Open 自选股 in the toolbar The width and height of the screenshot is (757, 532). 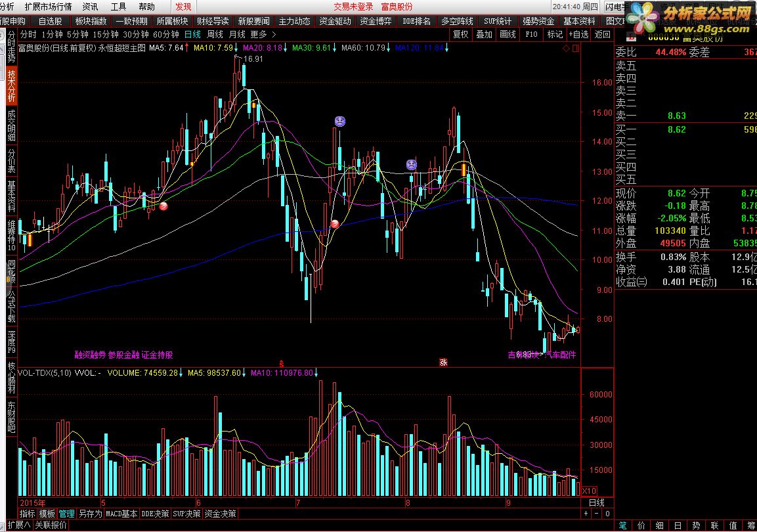[x=50, y=21]
